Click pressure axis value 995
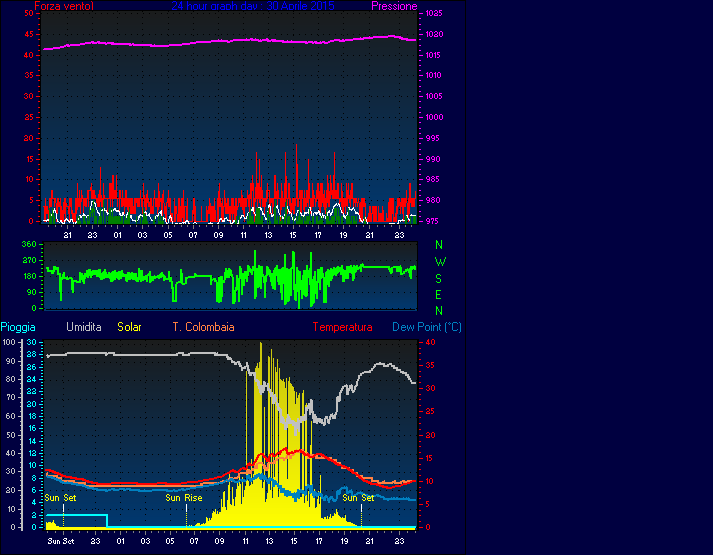This screenshot has width=713, height=555. (x=432, y=138)
